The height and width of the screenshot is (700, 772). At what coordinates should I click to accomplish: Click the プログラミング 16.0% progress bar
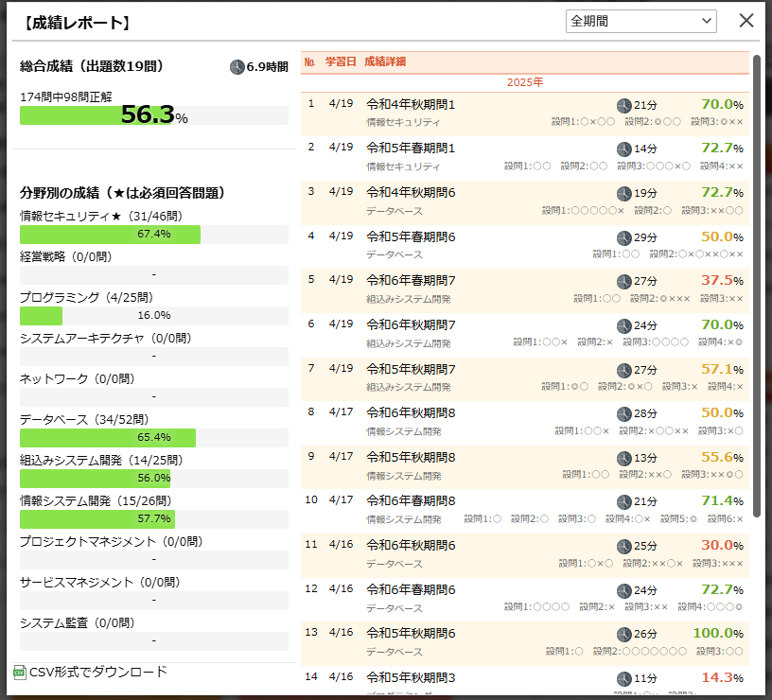coord(154,316)
